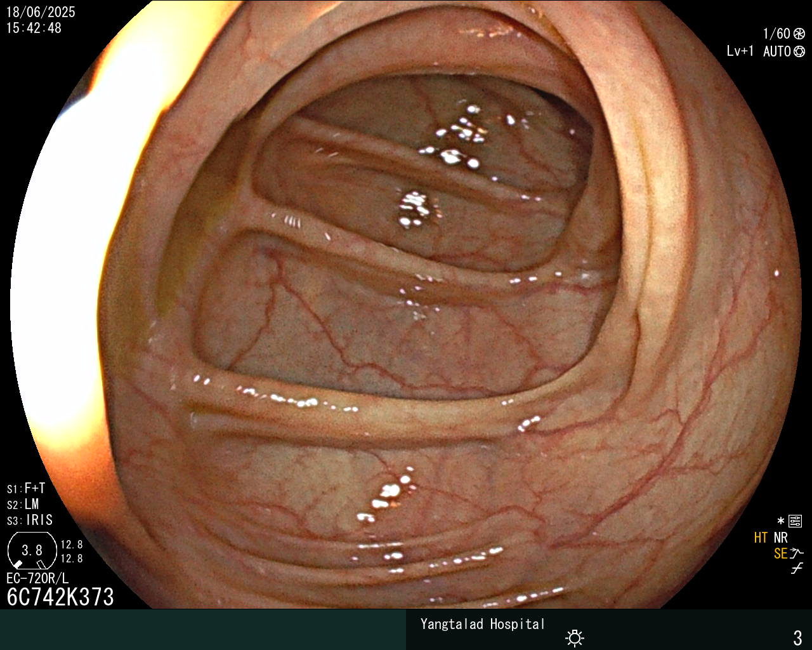812x650 pixels.
Task: Click the SE structure enhancement curve icon
Action: tap(797, 554)
